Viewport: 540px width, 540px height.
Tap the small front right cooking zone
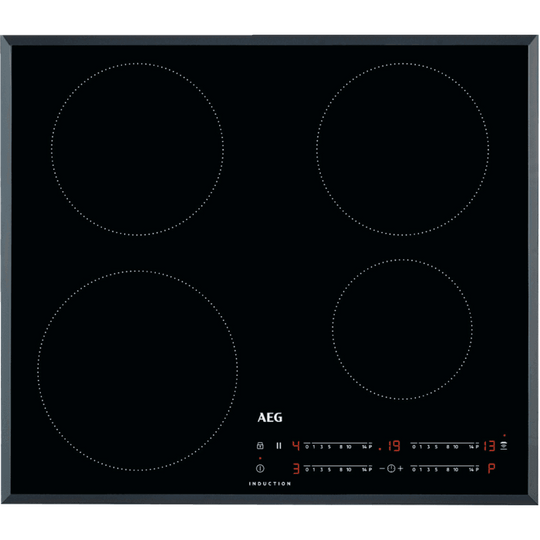[402, 329]
